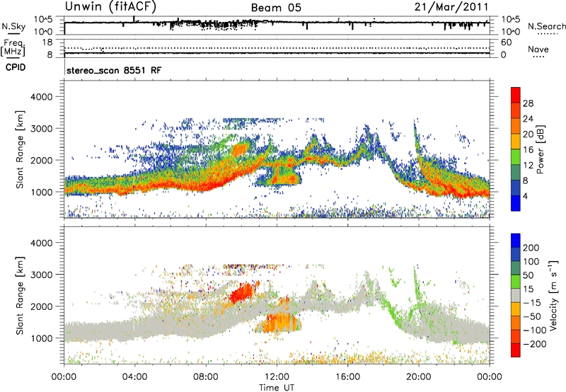Click the date '21/Mar/2011'

pyautogui.click(x=451, y=7)
